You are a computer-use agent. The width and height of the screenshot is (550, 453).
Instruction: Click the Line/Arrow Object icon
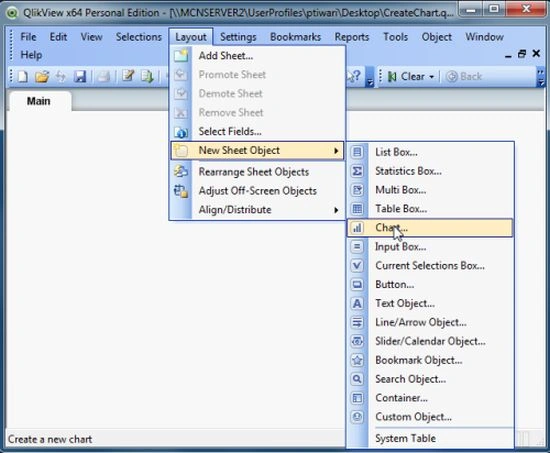357,322
